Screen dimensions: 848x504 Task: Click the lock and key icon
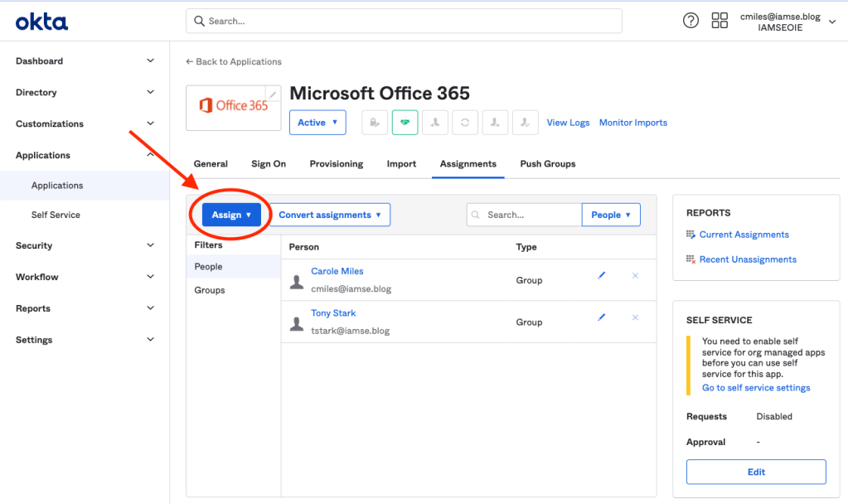point(375,123)
